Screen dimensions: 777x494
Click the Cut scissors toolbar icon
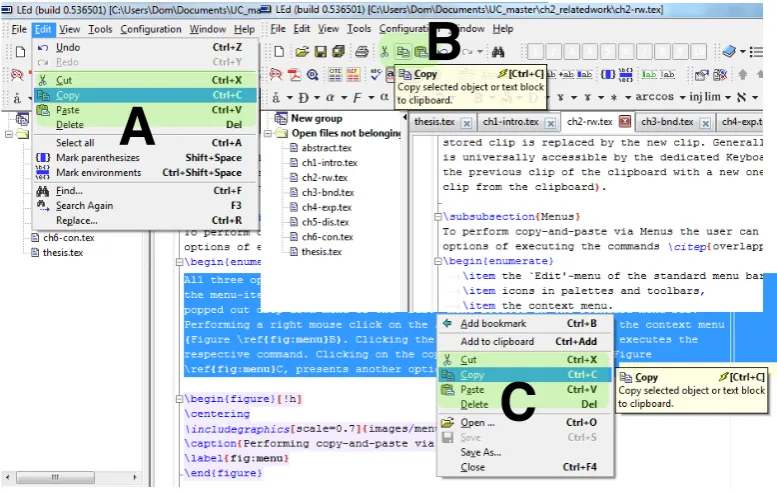point(385,52)
